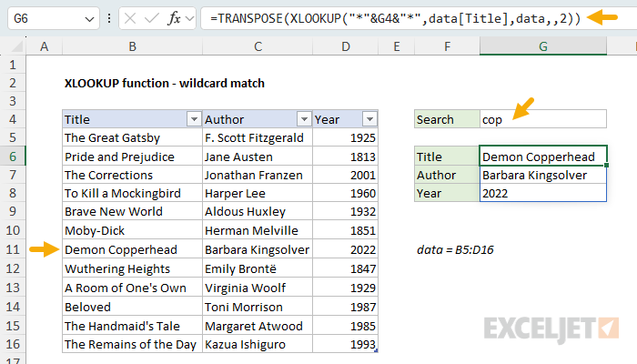Image resolution: width=637 pixels, height=364 pixels.
Task: Click the Title label cell in F6
Action: [447, 157]
